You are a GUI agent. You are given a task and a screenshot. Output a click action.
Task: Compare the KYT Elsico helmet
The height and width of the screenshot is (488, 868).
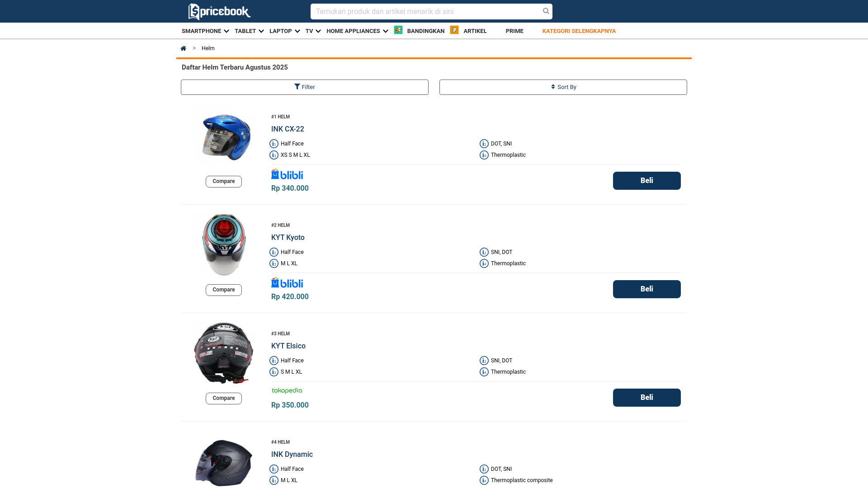click(223, 399)
